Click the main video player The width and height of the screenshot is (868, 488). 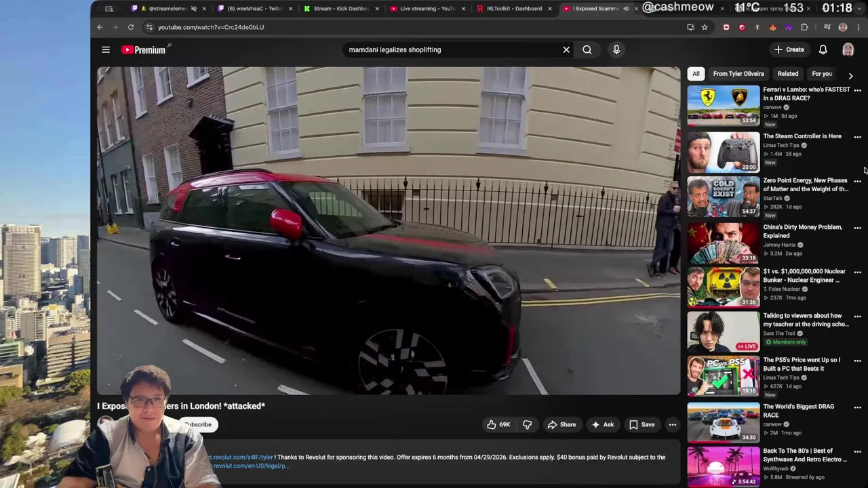389,230
